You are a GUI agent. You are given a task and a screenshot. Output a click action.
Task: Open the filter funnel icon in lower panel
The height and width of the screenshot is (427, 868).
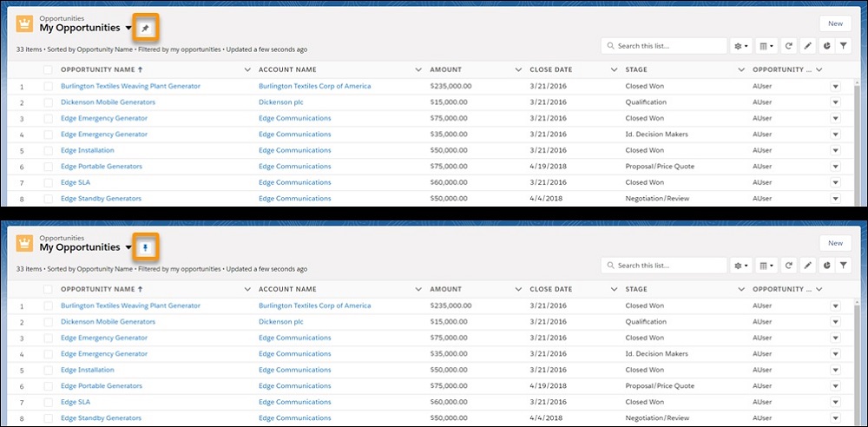click(843, 266)
